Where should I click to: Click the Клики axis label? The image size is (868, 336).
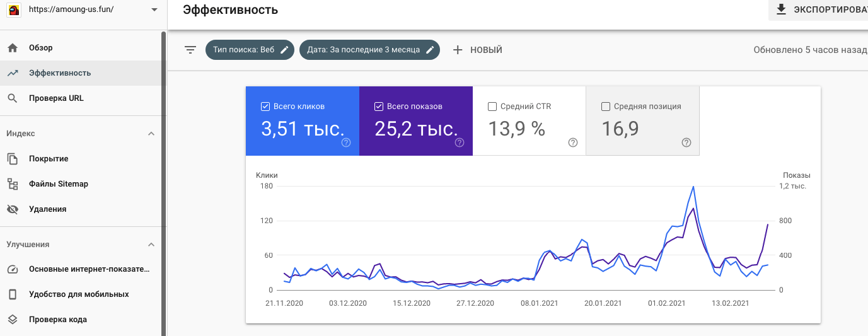[267, 175]
